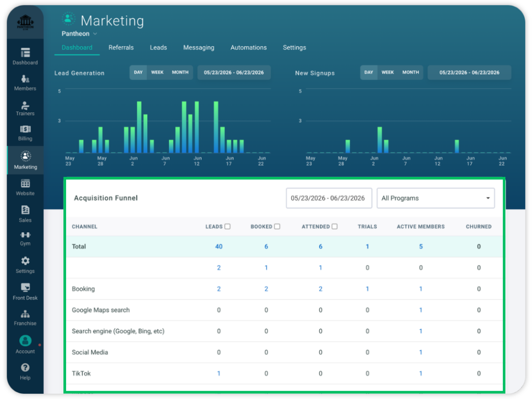Screen dimensions: 532x399
Task: Open the Booking row leads count
Action: coord(219,289)
